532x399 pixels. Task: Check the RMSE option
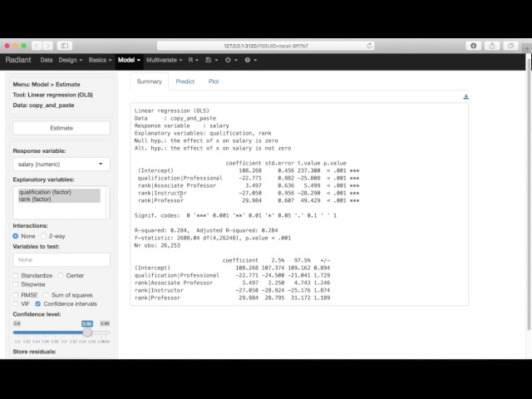(16, 295)
